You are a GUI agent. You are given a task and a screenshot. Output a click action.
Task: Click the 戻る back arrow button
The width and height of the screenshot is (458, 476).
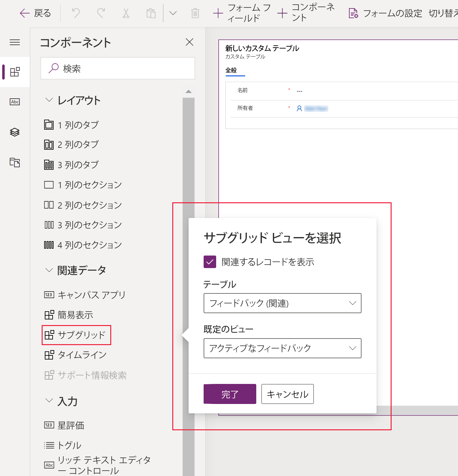[x=35, y=13]
